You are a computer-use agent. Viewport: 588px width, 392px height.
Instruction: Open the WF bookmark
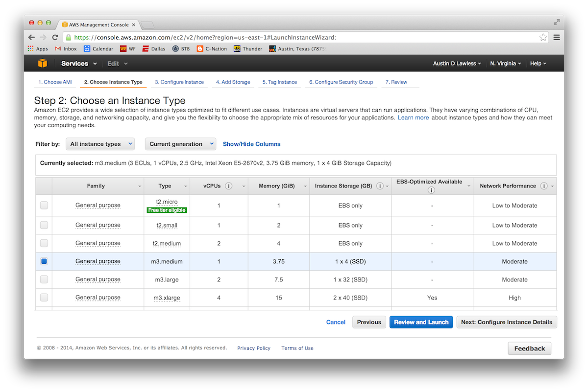[x=128, y=49]
